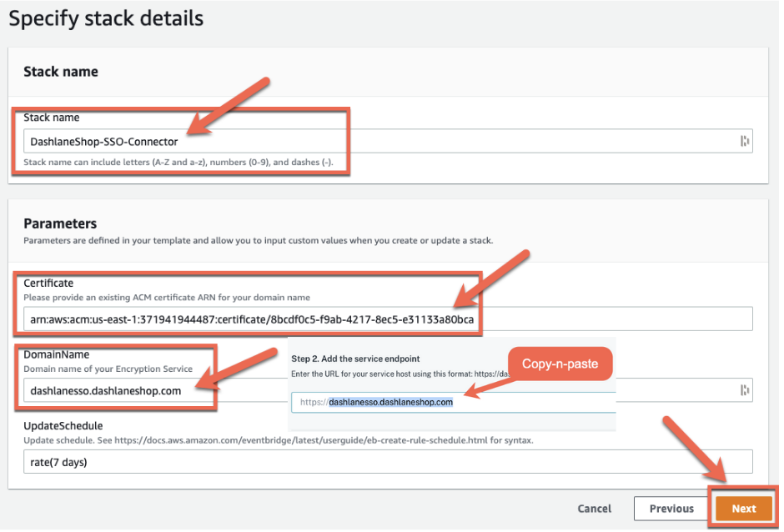Viewport: 784px width, 532px height.
Task: Click the UpdateSchedule field showing rate(7 days)
Action: click(x=388, y=461)
